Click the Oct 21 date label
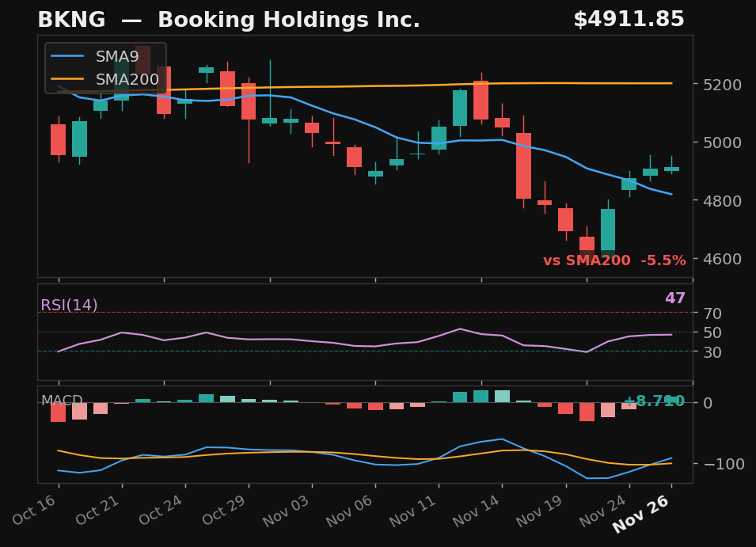Image resolution: width=756 pixels, height=547 pixels. 98,510
